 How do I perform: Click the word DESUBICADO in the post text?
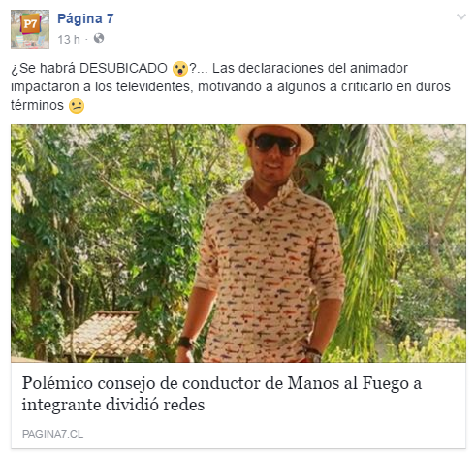[x=123, y=68]
